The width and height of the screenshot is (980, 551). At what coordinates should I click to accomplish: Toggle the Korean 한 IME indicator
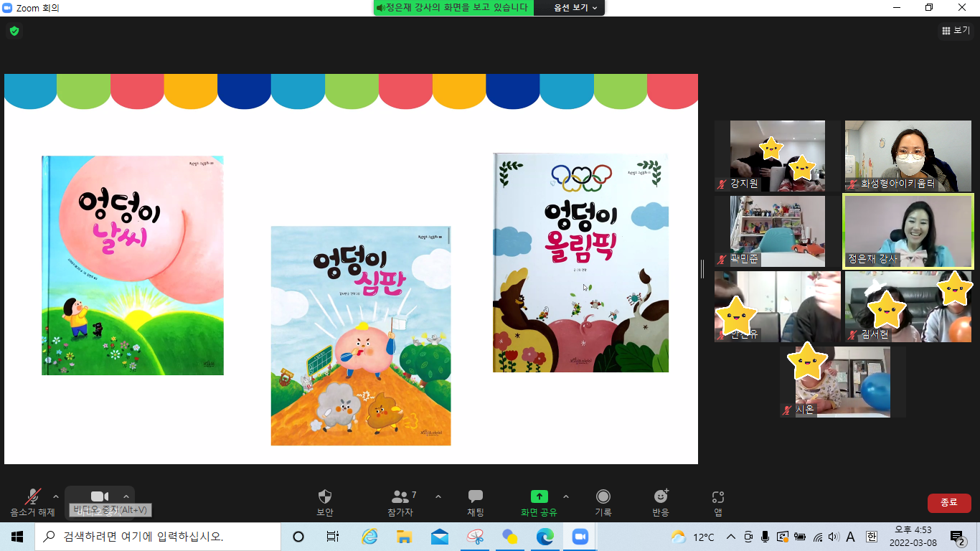pos(872,537)
